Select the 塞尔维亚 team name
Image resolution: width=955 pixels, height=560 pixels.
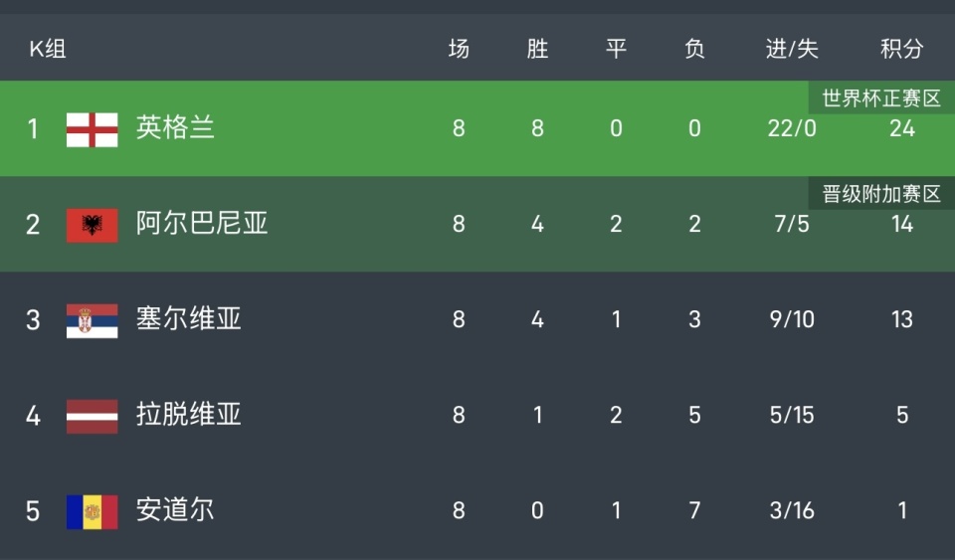coord(189,319)
